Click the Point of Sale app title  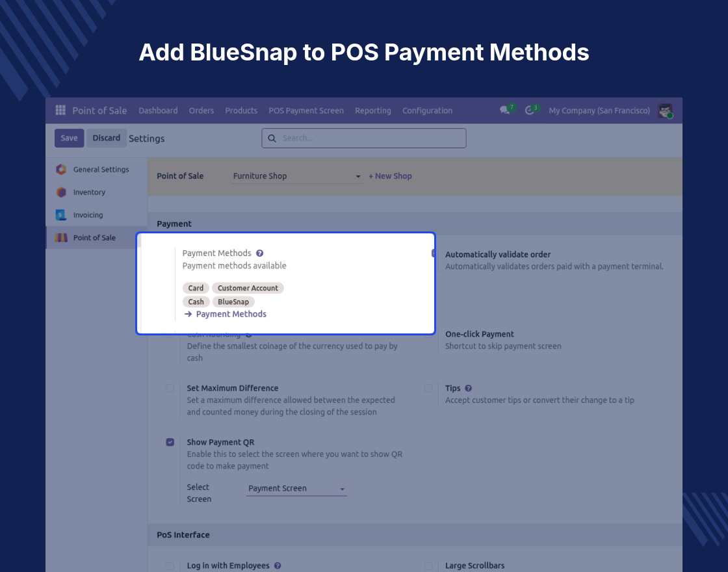(99, 110)
